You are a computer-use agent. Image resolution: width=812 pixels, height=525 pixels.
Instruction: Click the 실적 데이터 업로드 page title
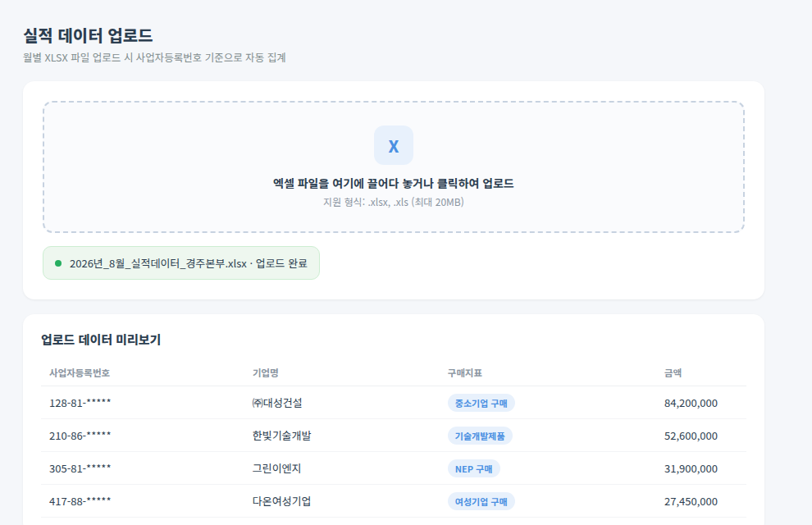tap(88, 36)
